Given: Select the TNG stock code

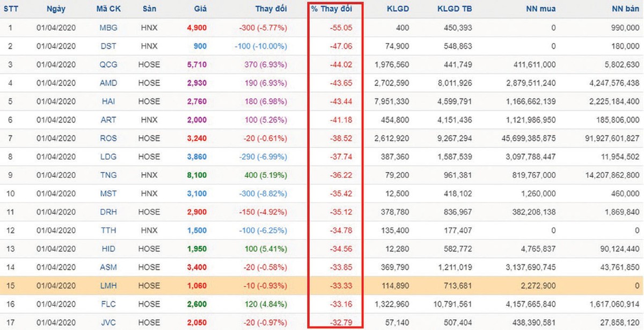Looking at the screenshot, I should click(x=108, y=175).
